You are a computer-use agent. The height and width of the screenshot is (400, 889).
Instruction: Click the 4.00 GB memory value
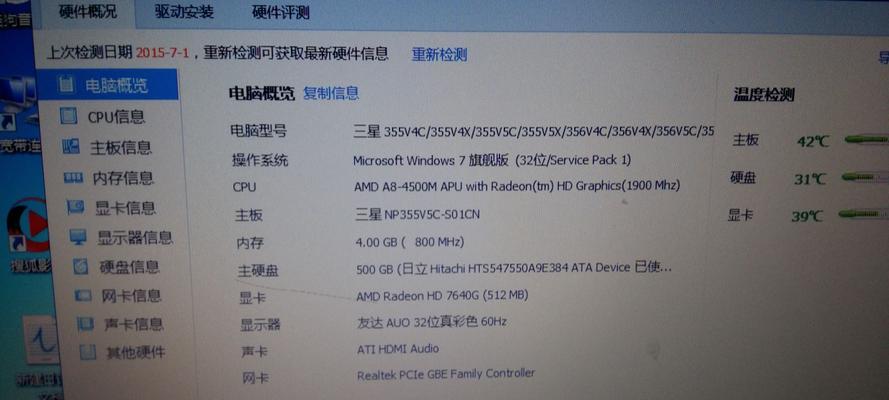pos(410,242)
